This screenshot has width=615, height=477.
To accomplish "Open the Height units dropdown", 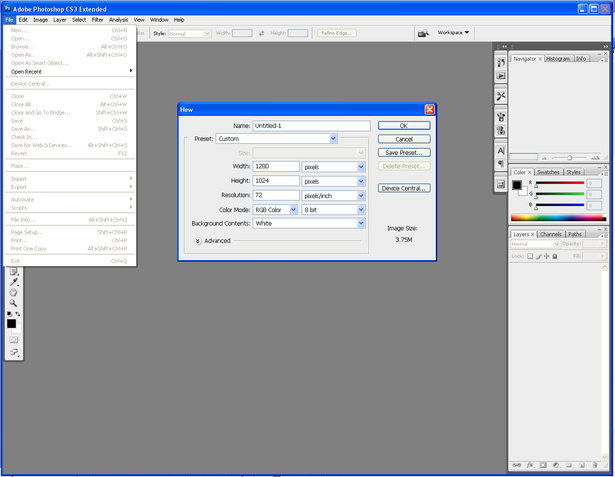I will [333, 181].
